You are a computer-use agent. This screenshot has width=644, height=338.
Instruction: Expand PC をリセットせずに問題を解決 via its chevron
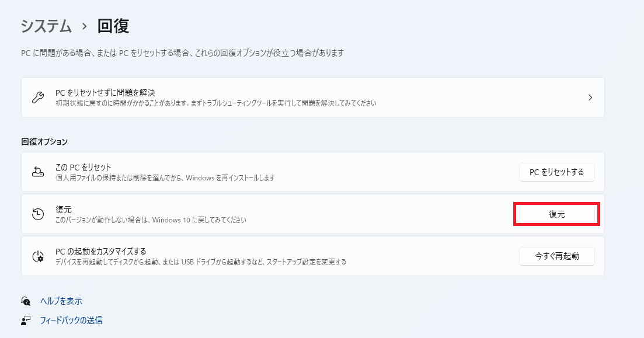tap(590, 97)
